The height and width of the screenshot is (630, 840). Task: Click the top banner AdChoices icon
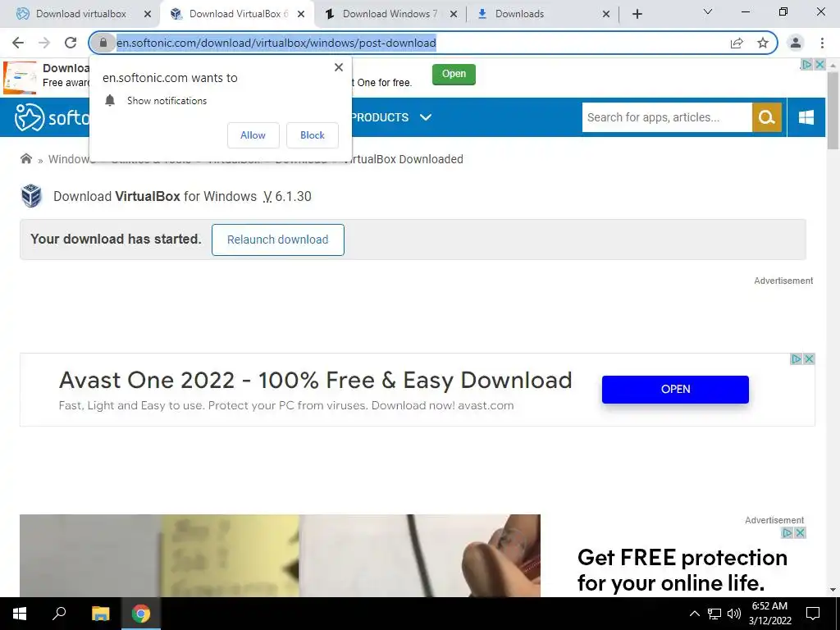(x=807, y=64)
